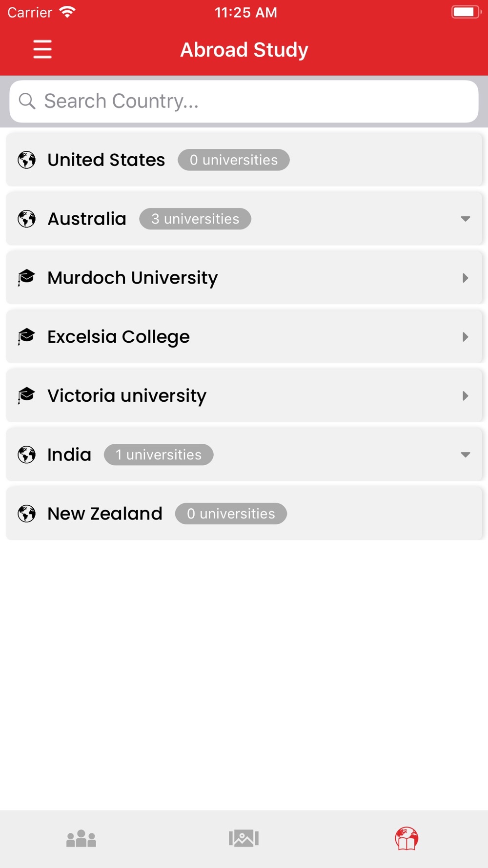Collapse the Australia universities list
This screenshot has width=488, height=868.
(466, 219)
